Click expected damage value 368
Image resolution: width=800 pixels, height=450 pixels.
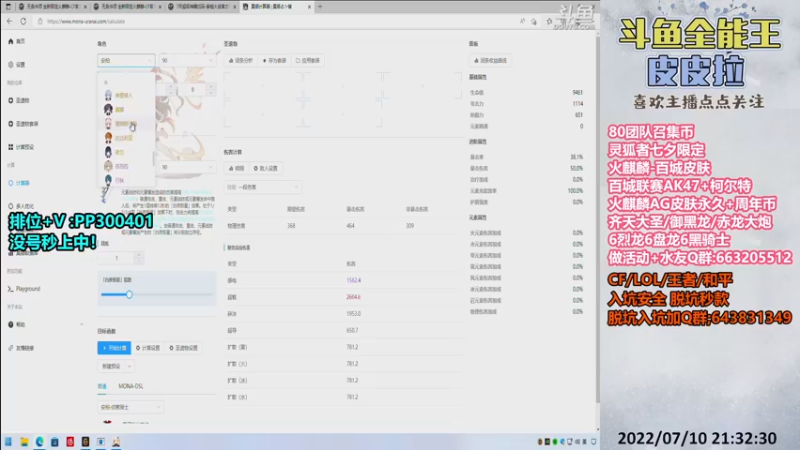click(x=291, y=226)
